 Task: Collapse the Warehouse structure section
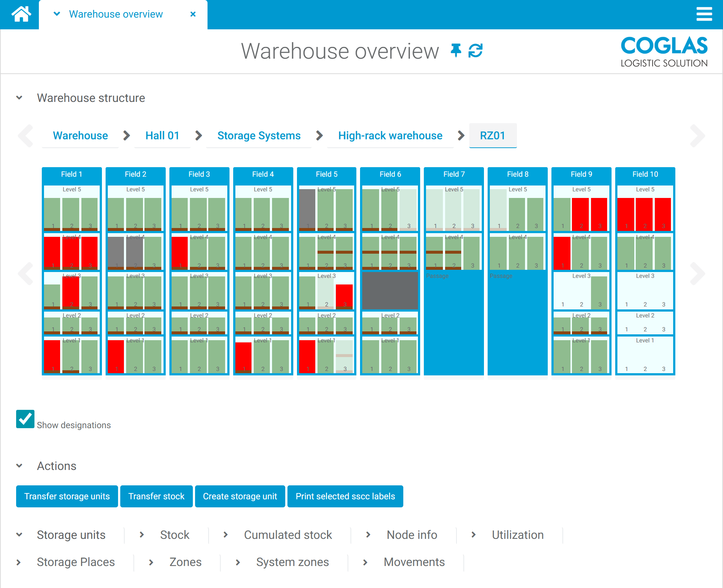(x=20, y=98)
